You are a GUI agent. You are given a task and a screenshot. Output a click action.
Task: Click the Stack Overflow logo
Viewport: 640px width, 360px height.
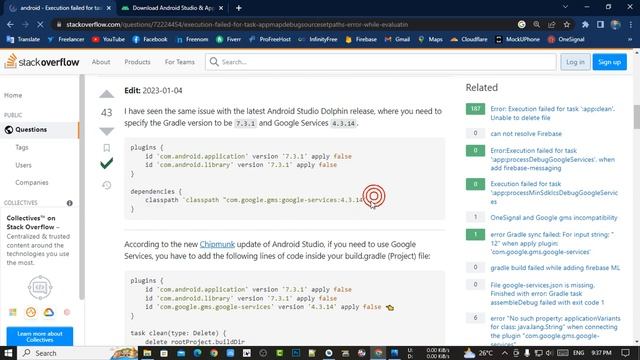pyautogui.click(x=42, y=62)
